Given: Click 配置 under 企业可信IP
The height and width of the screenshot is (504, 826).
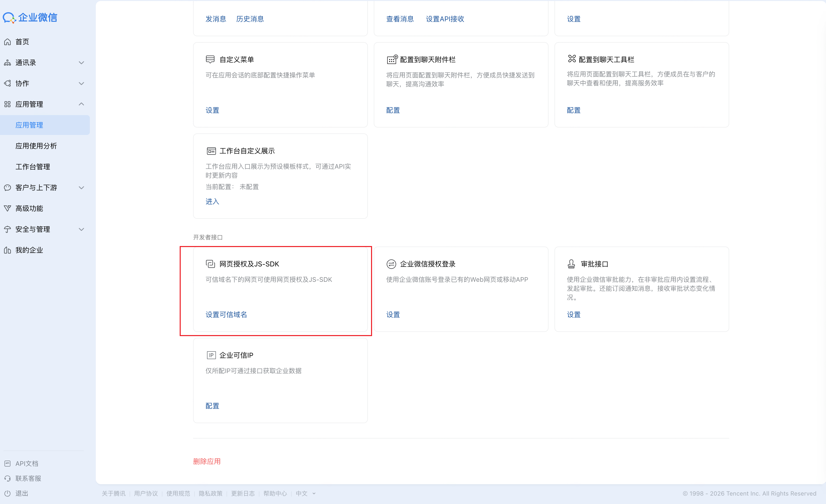Looking at the screenshot, I should pyautogui.click(x=212, y=406).
